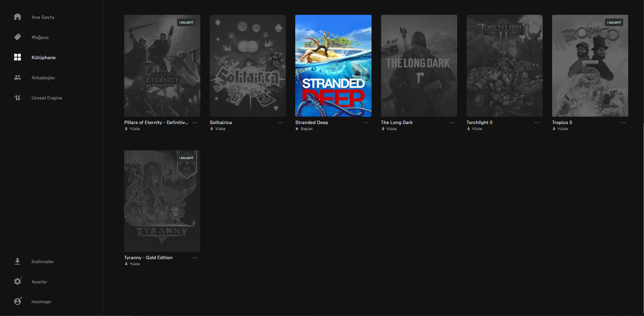Open three-dot menu for Tyranny Gold Edition

tap(195, 258)
